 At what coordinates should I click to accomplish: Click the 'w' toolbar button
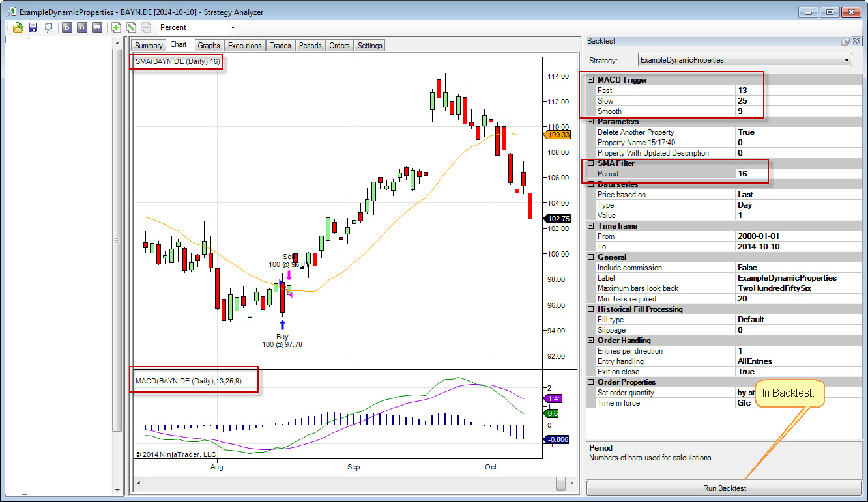97,27
